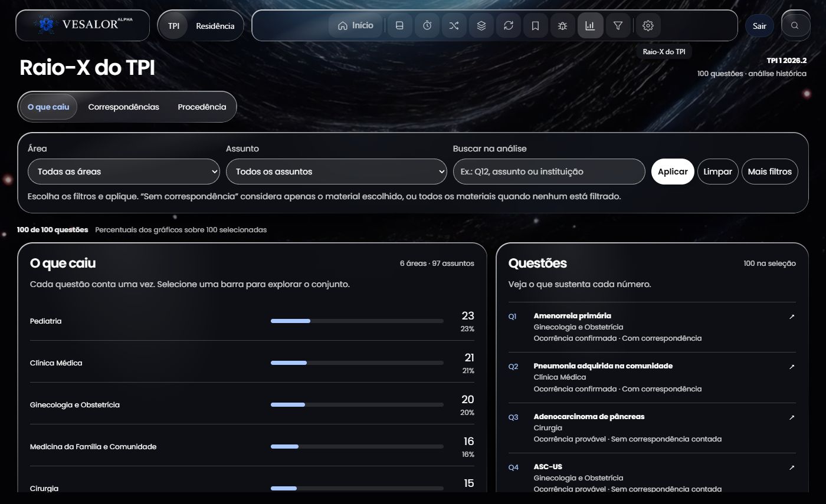Click the refresh cycle icon in the toolbar

(508, 25)
